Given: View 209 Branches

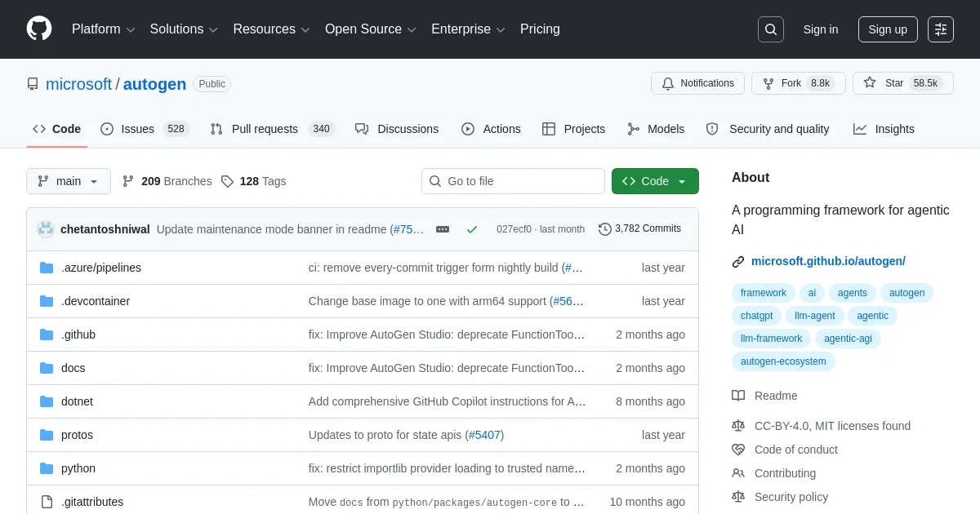Looking at the screenshot, I should pos(167,181).
